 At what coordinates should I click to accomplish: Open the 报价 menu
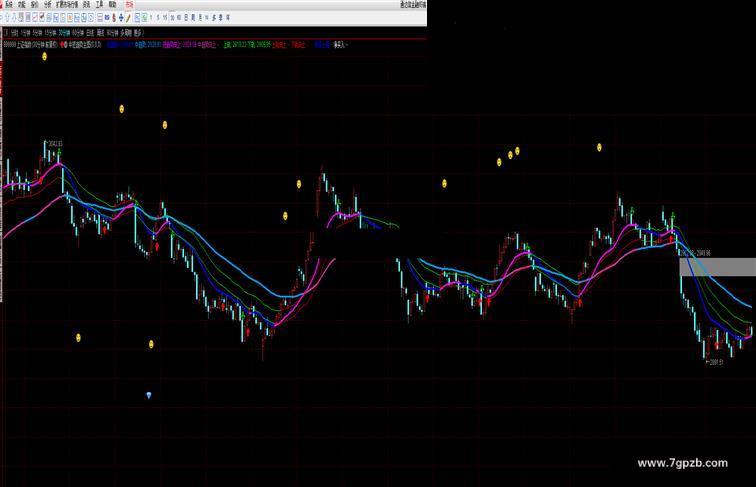coord(34,5)
